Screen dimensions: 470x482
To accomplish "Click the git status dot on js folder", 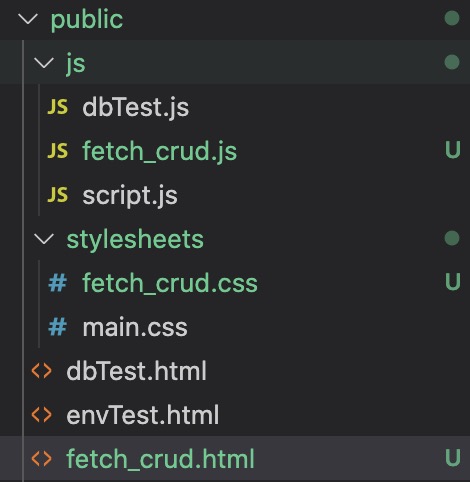I will pos(452,62).
